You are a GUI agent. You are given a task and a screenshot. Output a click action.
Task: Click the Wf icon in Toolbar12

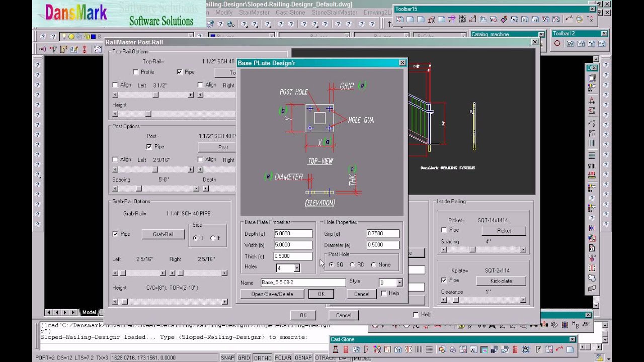click(571, 43)
